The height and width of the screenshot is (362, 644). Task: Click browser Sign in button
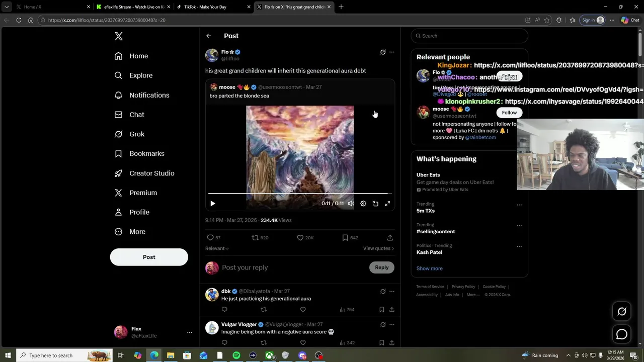[x=593, y=20]
